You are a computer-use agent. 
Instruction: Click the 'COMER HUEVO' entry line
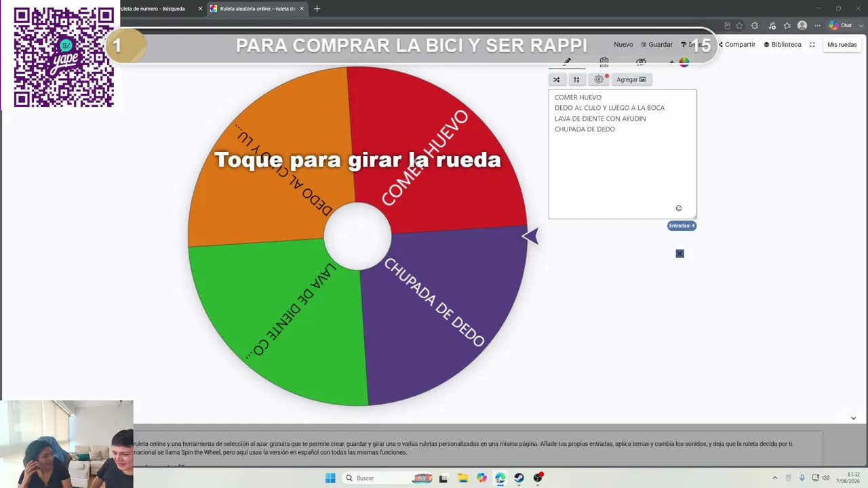click(x=578, y=97)
